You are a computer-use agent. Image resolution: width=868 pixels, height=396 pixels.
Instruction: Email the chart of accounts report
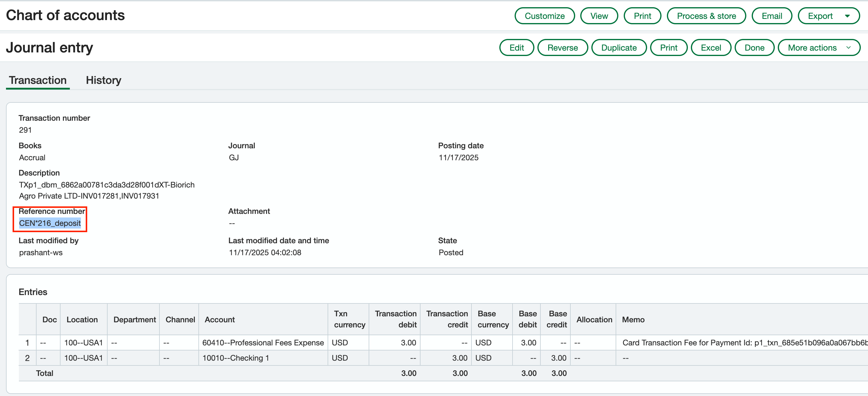click(771, 16)
